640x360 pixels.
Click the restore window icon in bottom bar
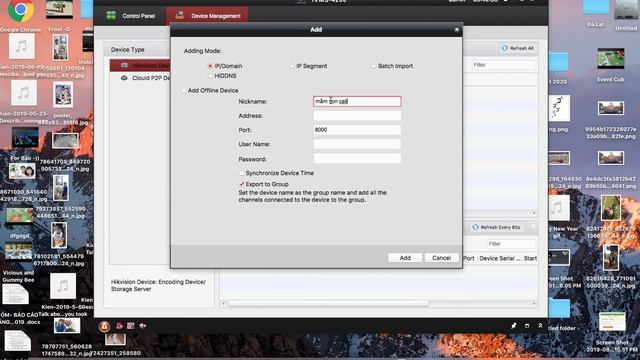527,326
